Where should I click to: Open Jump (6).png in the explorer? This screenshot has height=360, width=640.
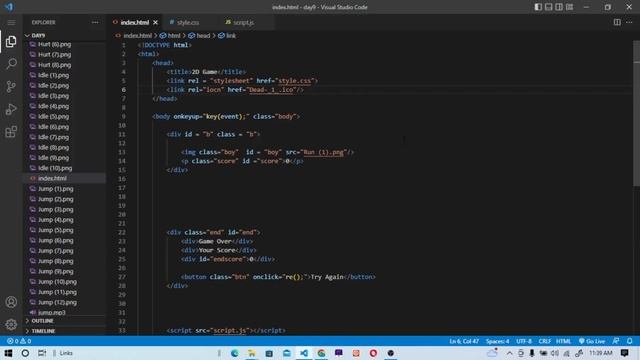56,240
